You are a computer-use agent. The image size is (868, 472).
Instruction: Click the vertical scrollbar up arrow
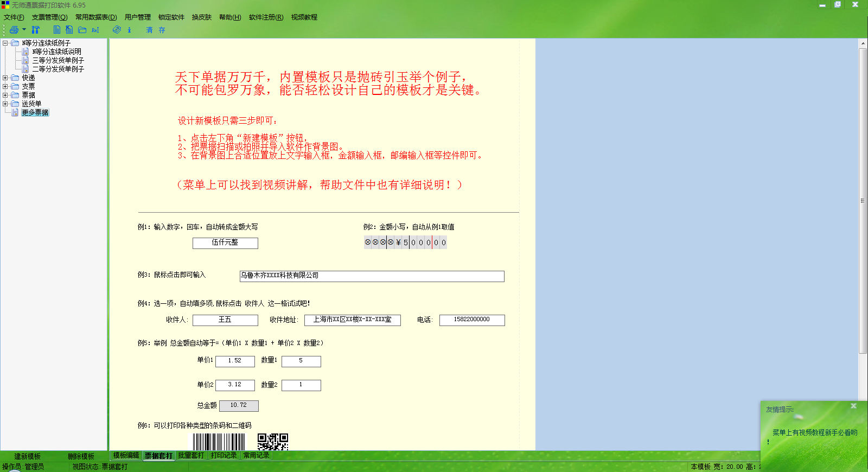(863, 43)
